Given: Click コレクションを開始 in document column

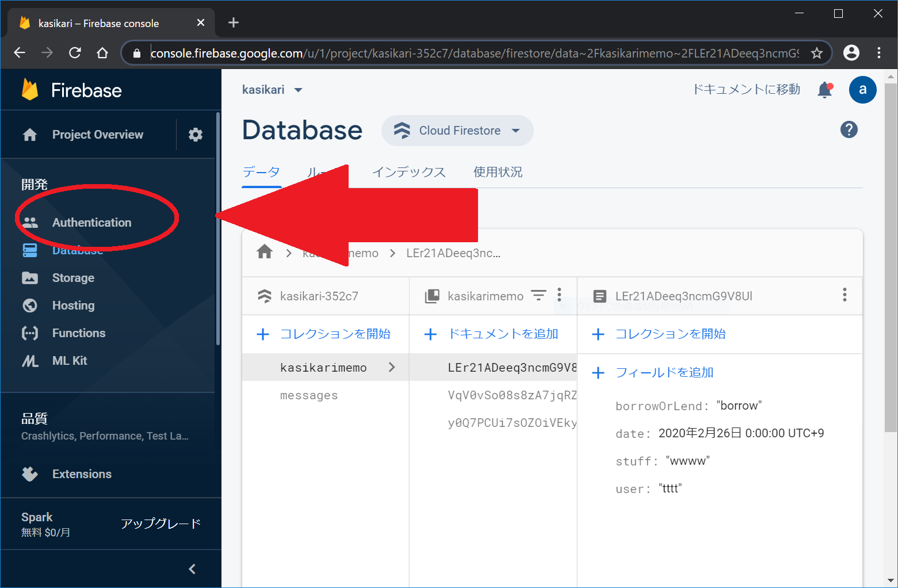Looking at the screenshot, I should (659, 334).
